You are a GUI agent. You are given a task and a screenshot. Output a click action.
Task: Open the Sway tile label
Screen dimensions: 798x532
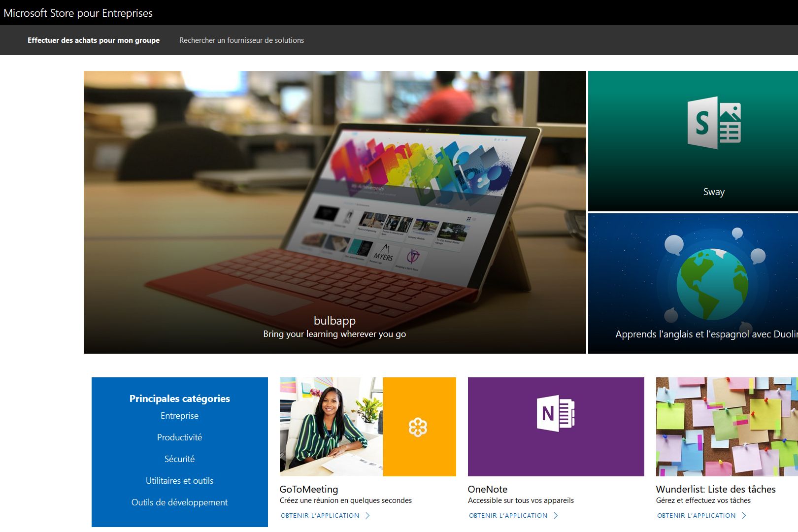click(714, 192)
